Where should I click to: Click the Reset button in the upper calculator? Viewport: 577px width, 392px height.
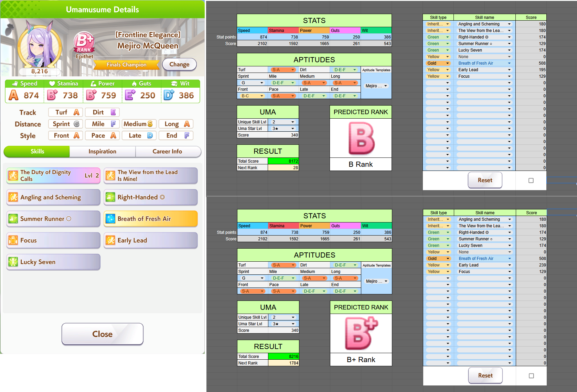(485, 180)
